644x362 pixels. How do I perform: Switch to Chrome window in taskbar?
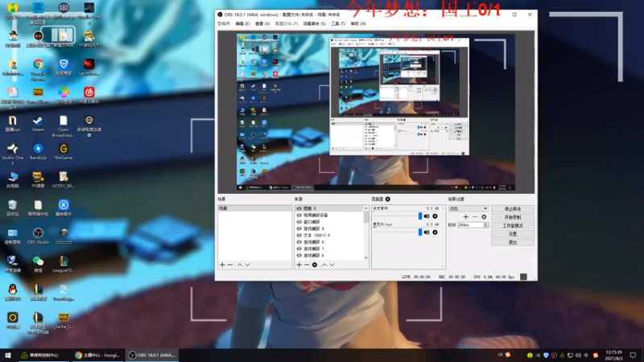[x=97, y=355]
